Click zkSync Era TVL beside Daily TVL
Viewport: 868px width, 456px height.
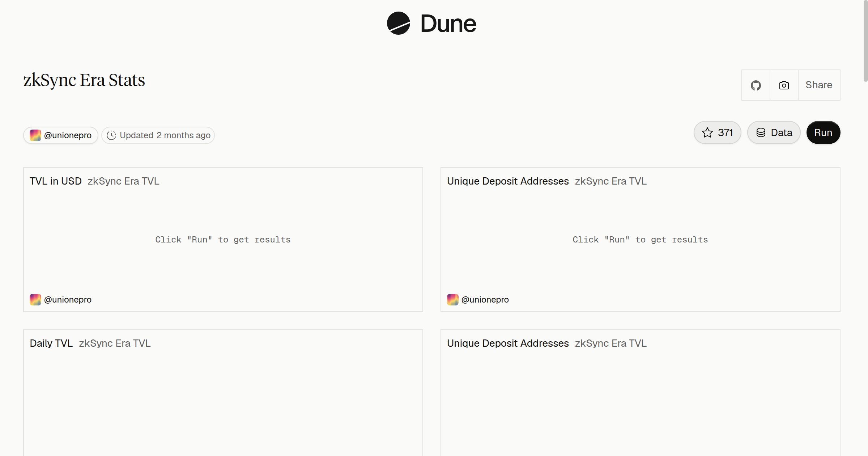[x=115, y=343]
